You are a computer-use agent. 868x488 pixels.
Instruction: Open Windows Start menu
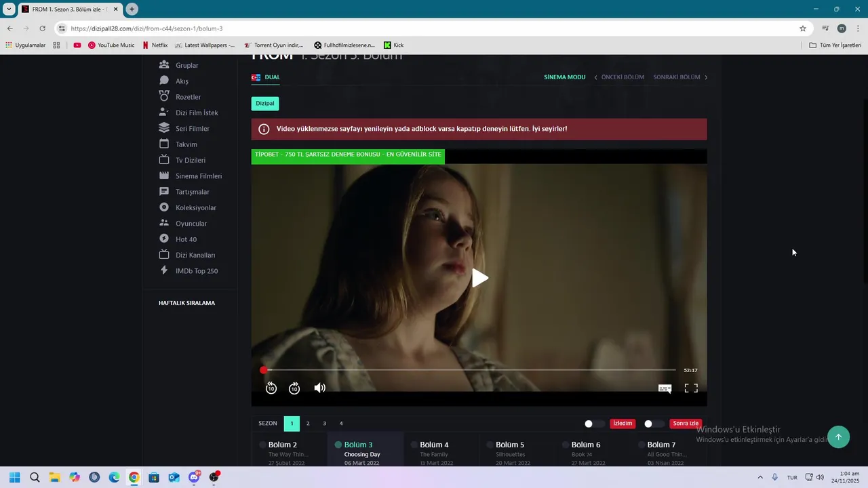pos(15,477)
